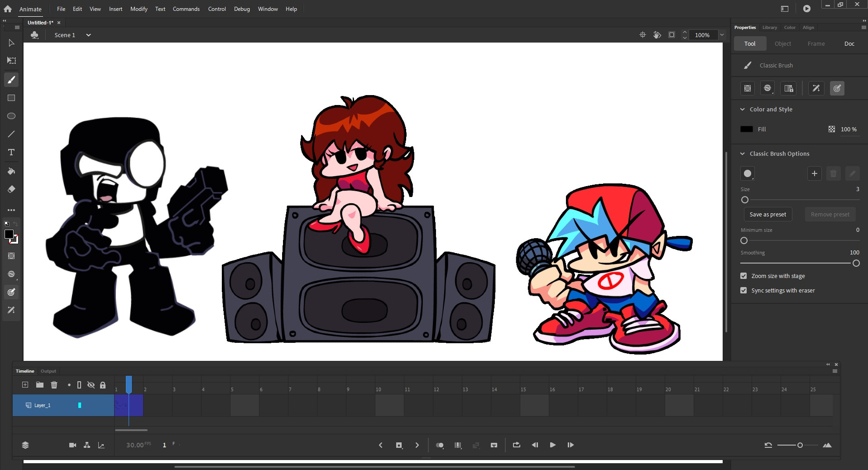
Task: Select the Rectangle tool
Action: point(11,98)
